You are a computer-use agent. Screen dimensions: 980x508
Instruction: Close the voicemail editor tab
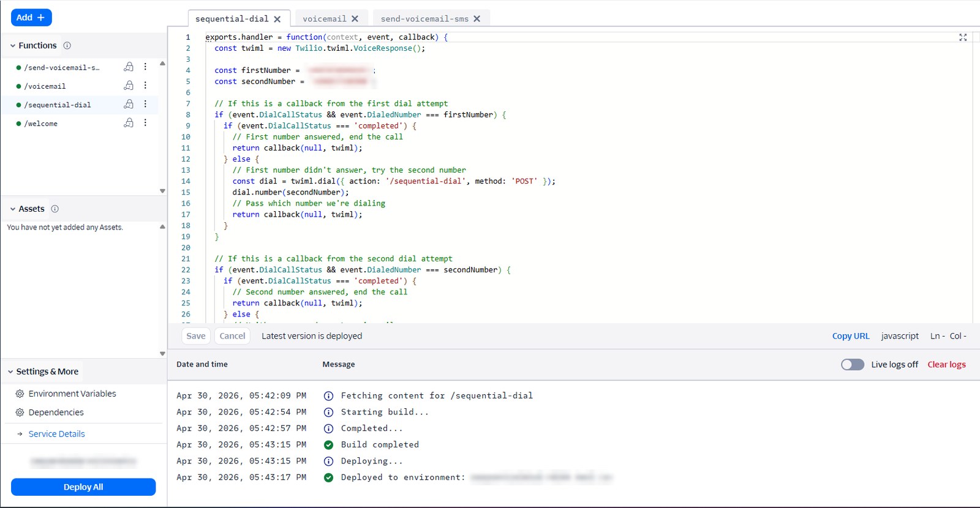coord(355,19)
